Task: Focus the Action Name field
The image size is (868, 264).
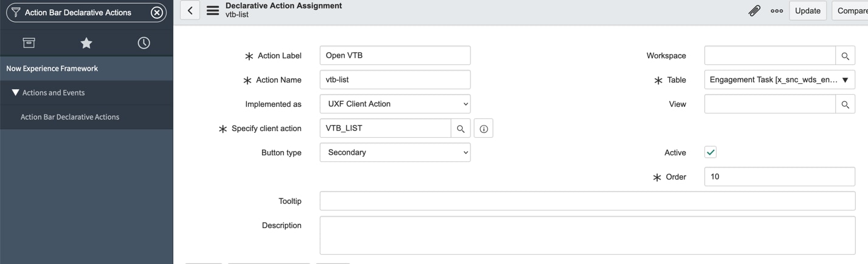Action: pyautogui.click(x=395, y=80)
